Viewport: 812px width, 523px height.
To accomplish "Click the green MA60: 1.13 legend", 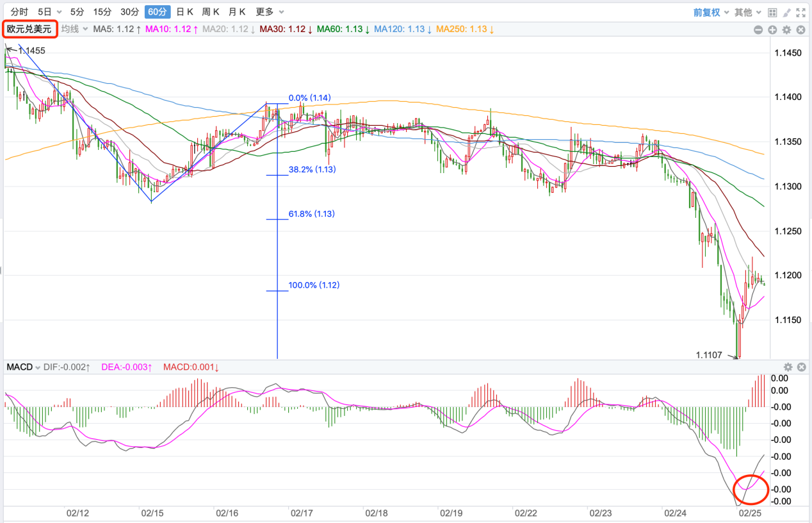I will coord(343,29).
